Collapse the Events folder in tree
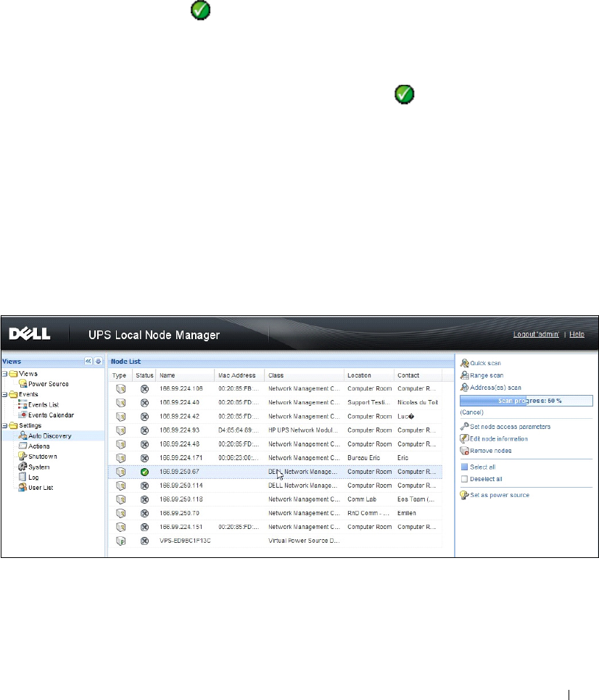Viewport: 599px width, 700px height. [x=4, y=394]
